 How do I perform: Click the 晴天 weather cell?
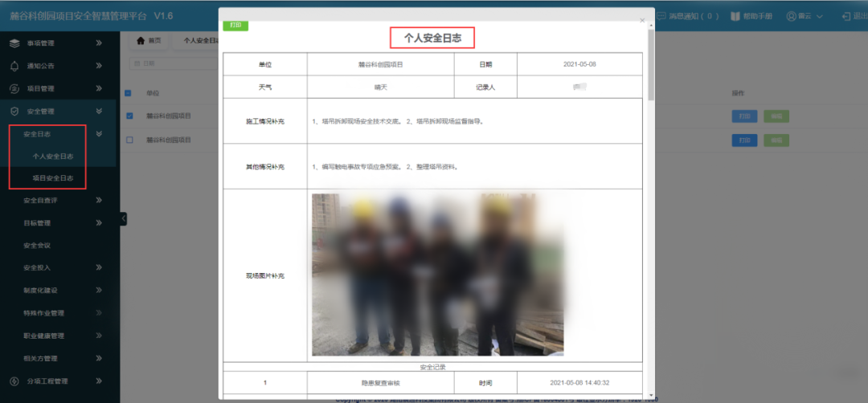pos(380,87)
